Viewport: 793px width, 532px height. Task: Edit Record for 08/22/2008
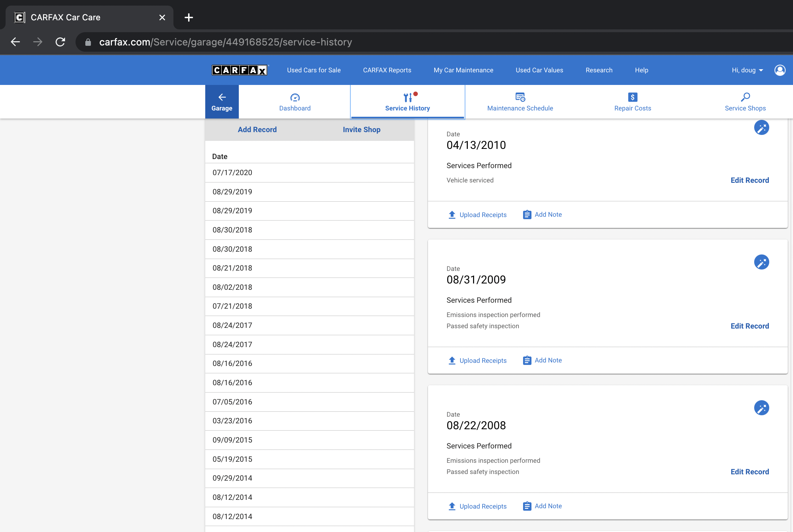(750, 472)
